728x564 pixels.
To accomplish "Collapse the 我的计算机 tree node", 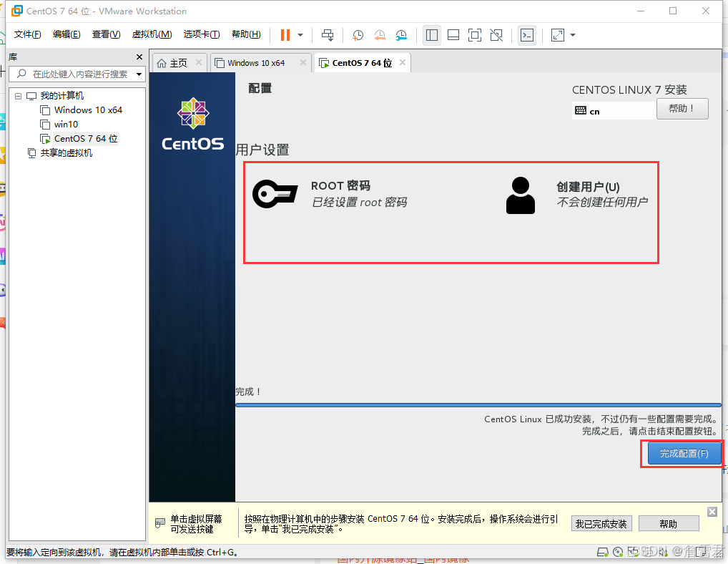I will [x=18, y=96].
